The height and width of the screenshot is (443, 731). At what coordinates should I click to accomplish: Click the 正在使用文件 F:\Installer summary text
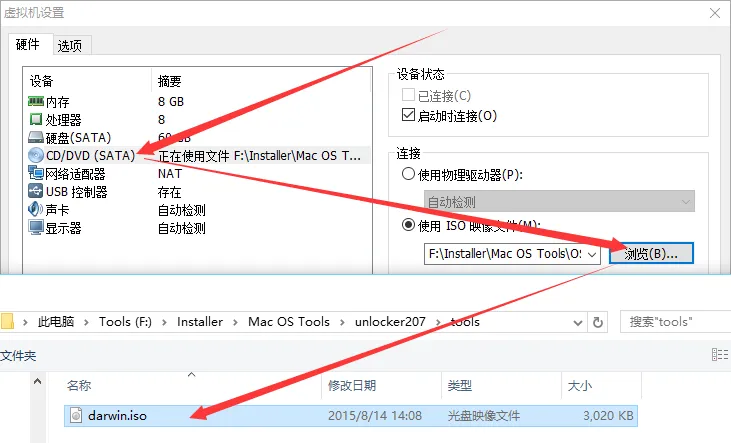259,156
